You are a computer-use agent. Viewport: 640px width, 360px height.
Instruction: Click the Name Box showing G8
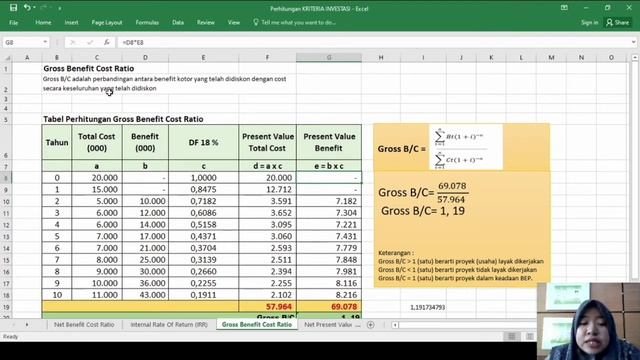point(22,42)
